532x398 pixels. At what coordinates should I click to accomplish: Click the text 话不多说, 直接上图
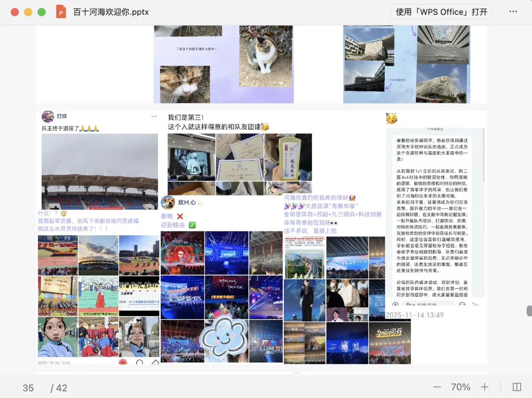coord(310,231)
